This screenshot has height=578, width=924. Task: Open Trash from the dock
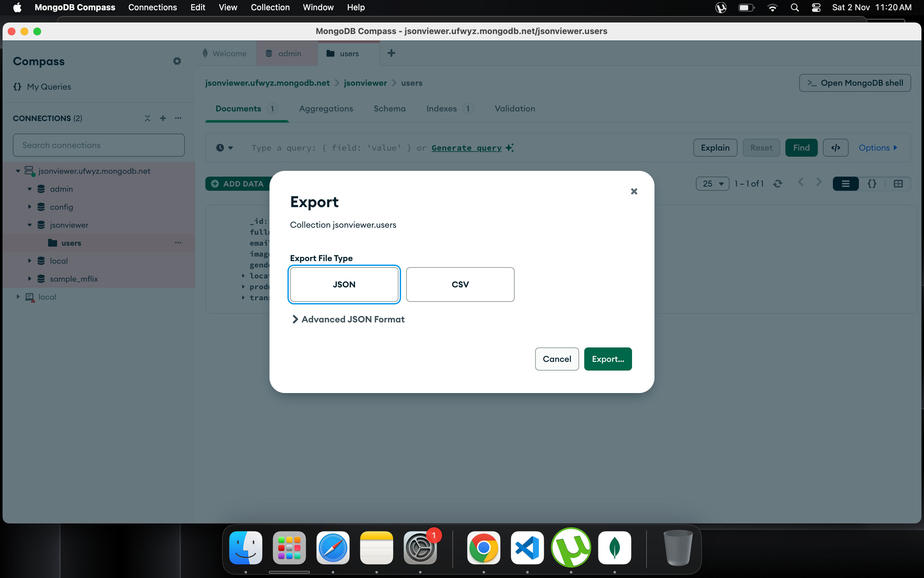678,548
